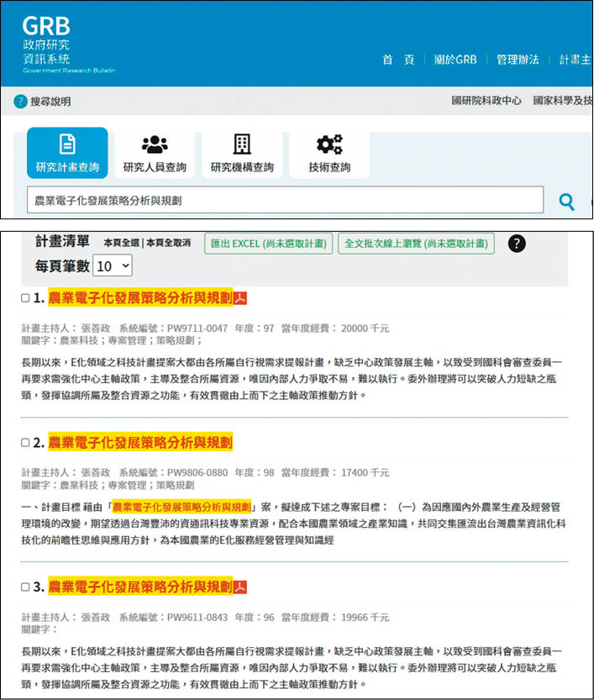594x700 pixels.
Task: Click the magnifier search icon
Action: coord(567,202)
